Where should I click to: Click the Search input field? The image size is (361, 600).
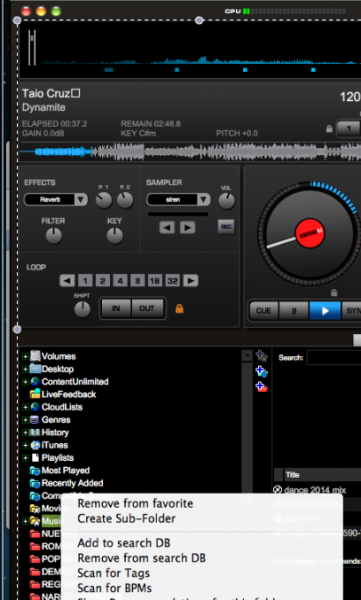(334, 358)
